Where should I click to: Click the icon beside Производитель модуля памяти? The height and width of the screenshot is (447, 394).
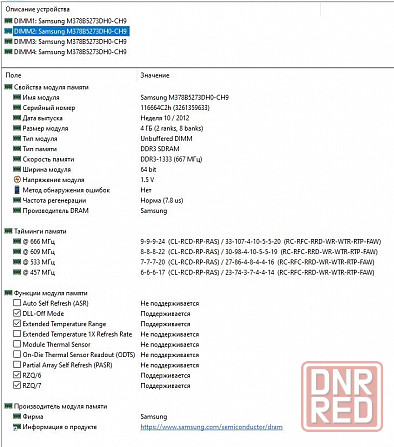[9, 407]
